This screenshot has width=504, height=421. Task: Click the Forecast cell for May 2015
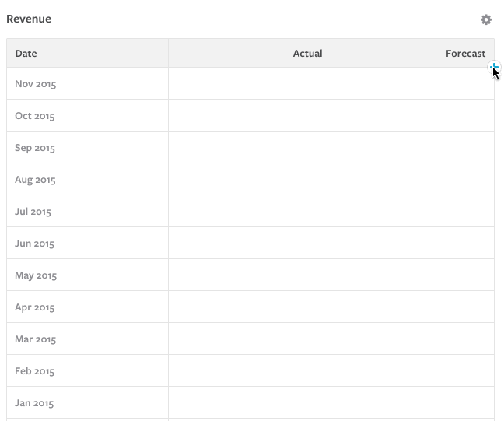(412, 275)
